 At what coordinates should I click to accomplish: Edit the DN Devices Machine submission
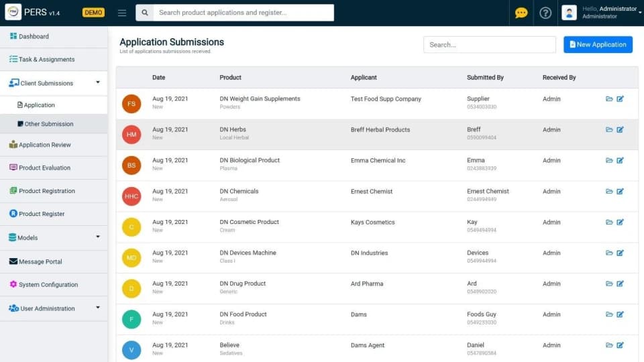[x=620, y=253]
